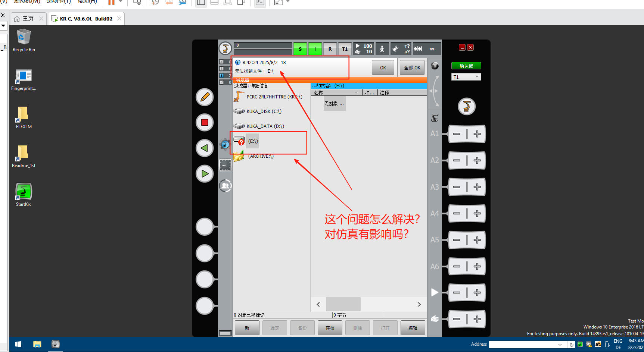Select the 无对象 ... item in contents
The height and width of the screenshot is (352, 644).
[334, 104]
